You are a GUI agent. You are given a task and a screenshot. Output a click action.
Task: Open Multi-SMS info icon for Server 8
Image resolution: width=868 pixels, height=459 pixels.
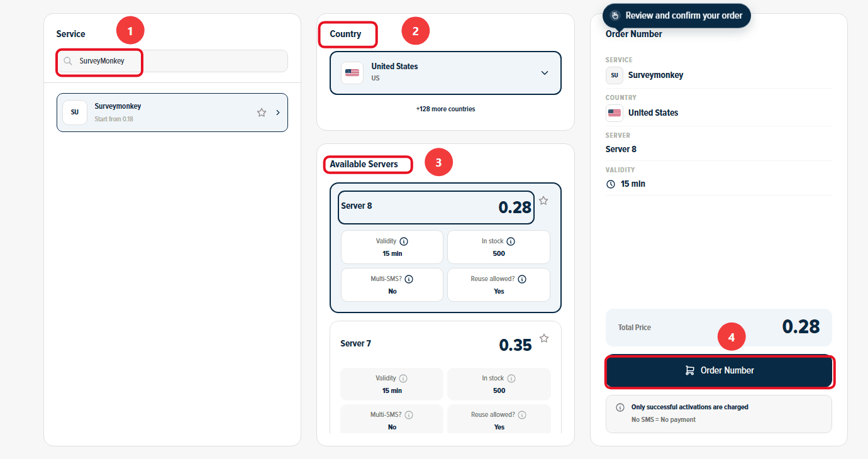point(409,279)
